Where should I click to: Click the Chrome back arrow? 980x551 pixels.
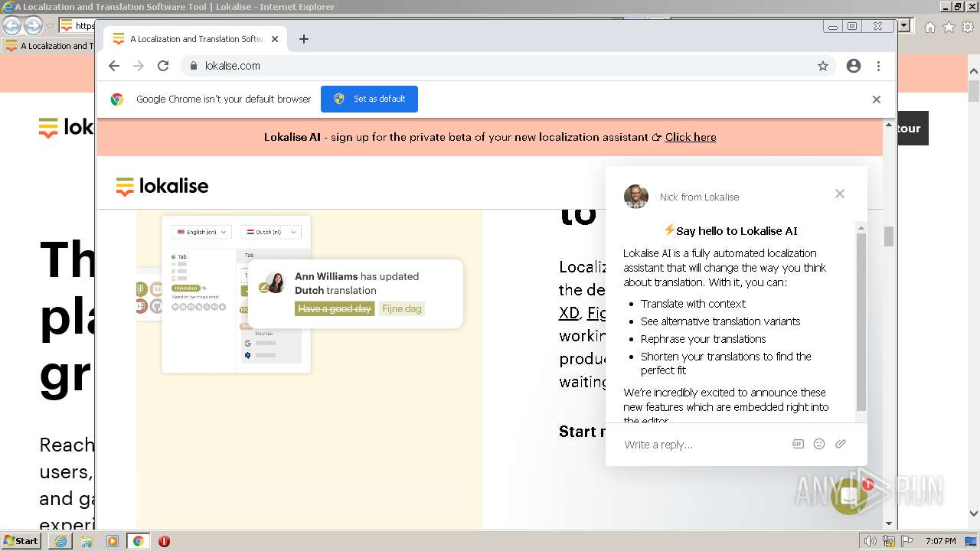click(x=114, y=66)
